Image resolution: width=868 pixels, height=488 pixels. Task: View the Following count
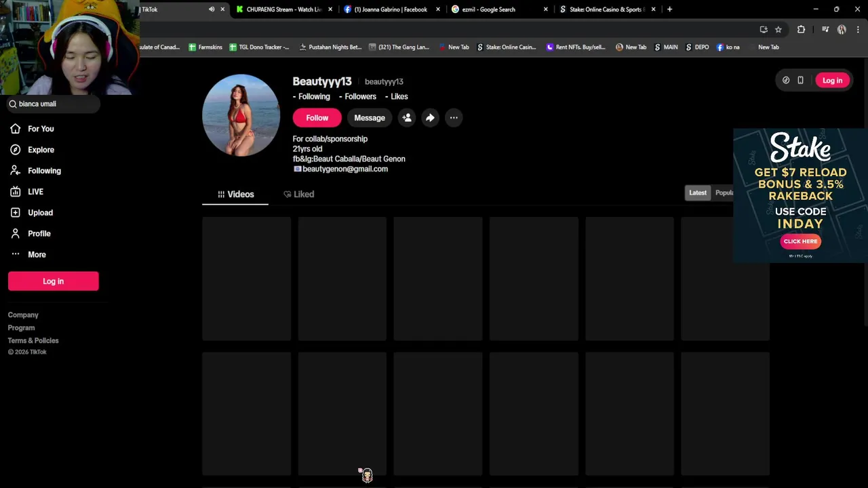311,97
